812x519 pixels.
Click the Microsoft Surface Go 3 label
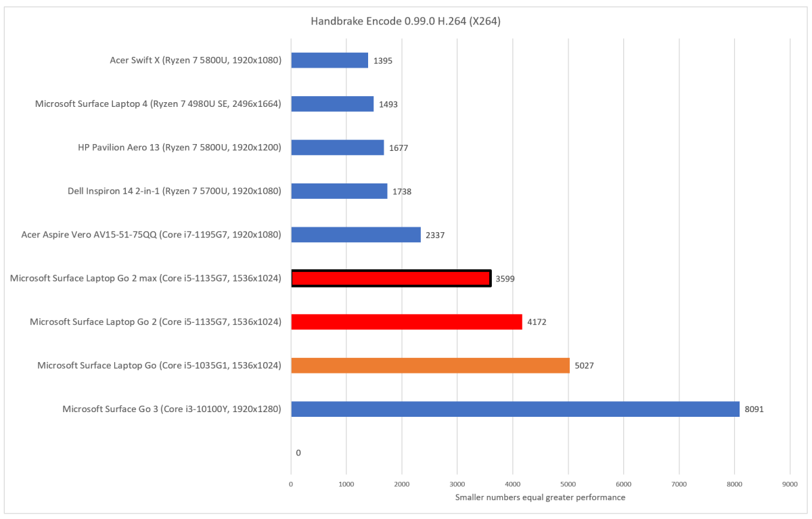[173, 409]
